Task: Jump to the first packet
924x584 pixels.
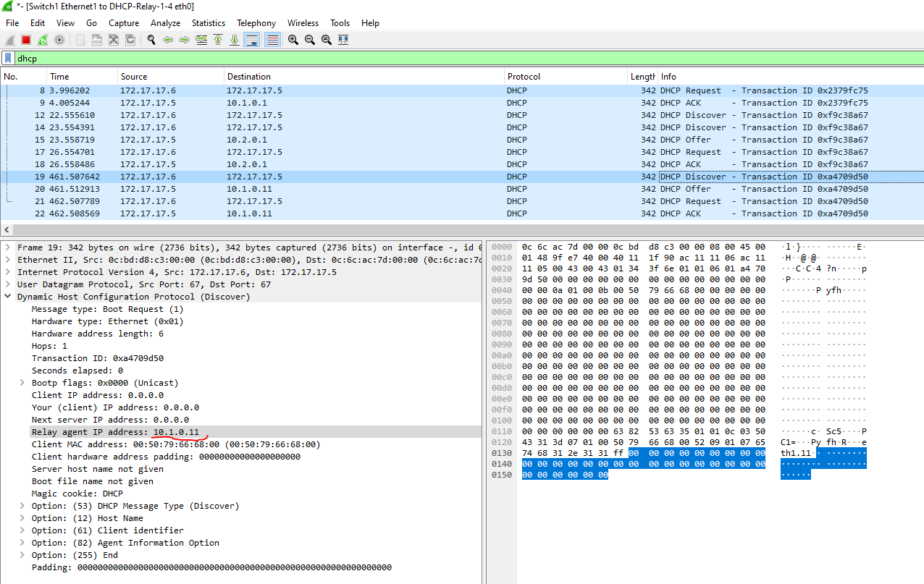Action: pos(218,41)
